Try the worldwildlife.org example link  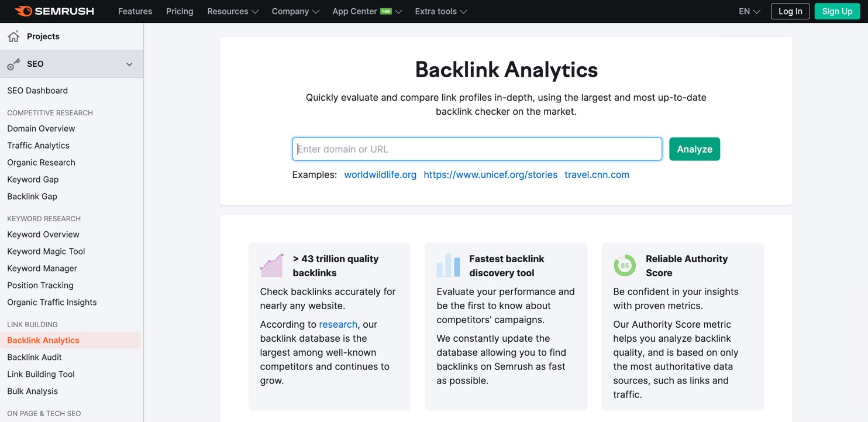click(380, 174)
